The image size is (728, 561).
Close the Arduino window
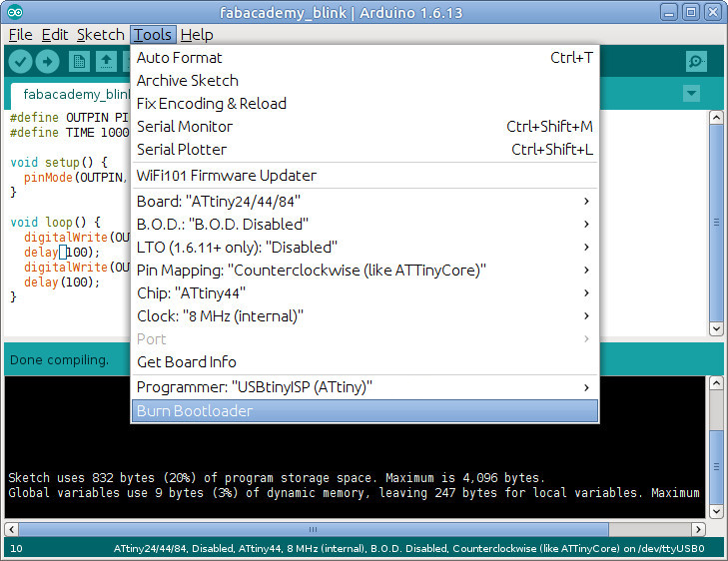[713, 13]
